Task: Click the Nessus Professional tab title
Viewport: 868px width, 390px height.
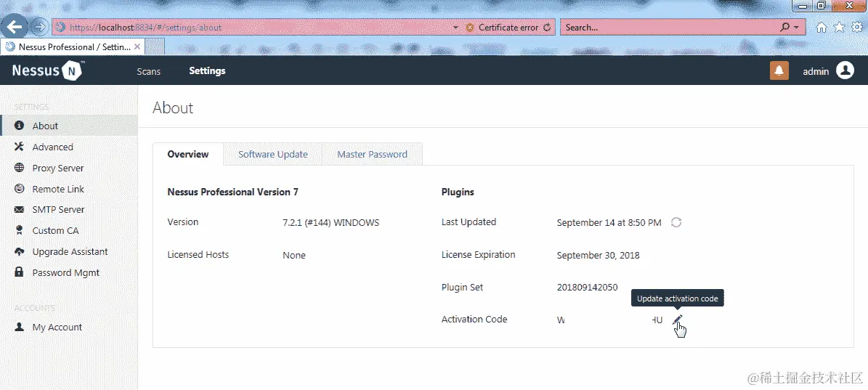Action: coord(75,47)
